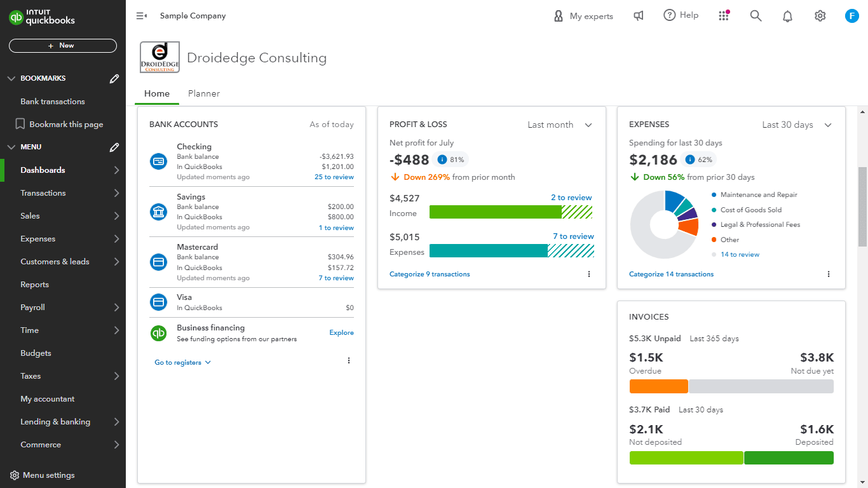Click the Mastercard account icon

158,262
